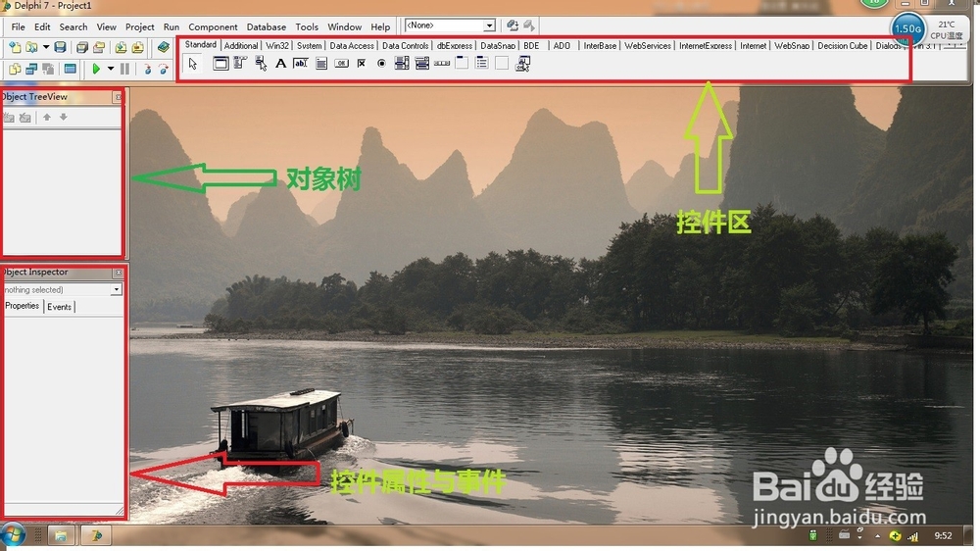Select the CheckBox component icon

pos(362,63)
